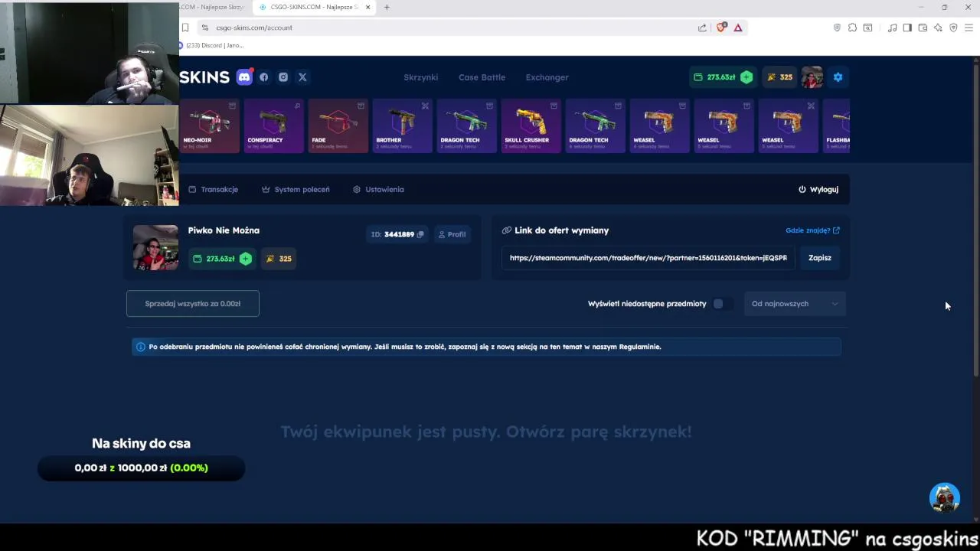Click the profile picture of Piwko Nie Można
The height and width of the screenshot is (551, 980).
click(x=155, y=247)
